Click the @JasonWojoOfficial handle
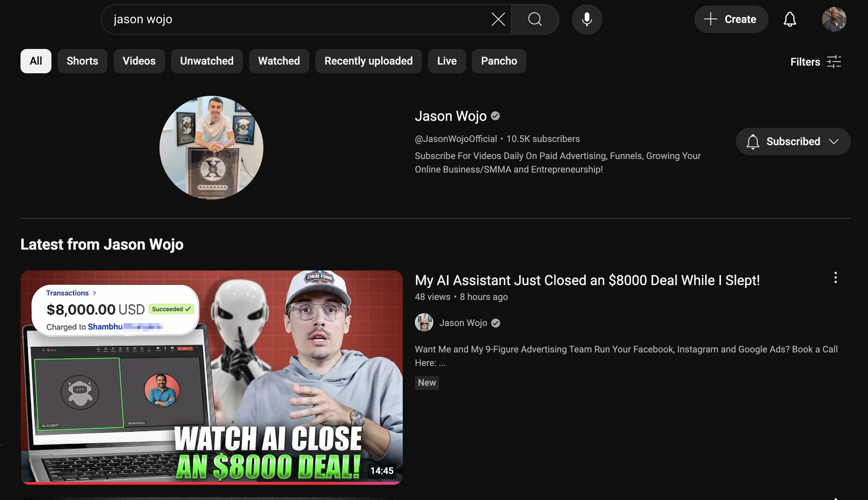Image resolution: width=868 pixels, height=500 pixels. (x=456, y=139)
